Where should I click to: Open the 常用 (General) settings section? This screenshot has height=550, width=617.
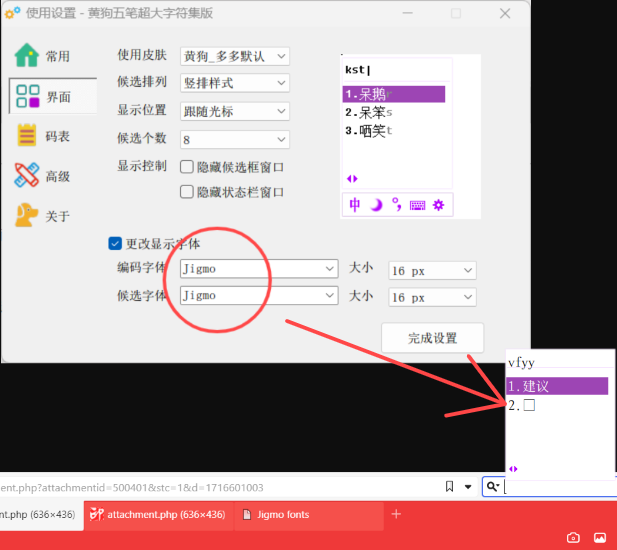point(45,56)
